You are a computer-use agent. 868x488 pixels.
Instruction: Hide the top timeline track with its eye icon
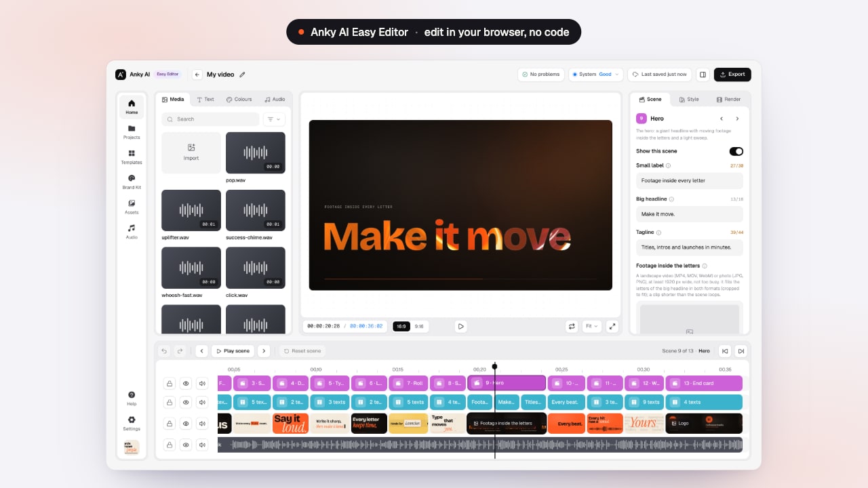point(186,384)
